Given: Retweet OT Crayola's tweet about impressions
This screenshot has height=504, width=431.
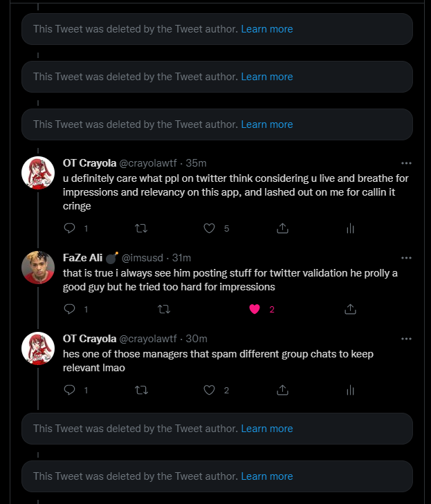Looking at the screenshot, I should coord(140,228).
